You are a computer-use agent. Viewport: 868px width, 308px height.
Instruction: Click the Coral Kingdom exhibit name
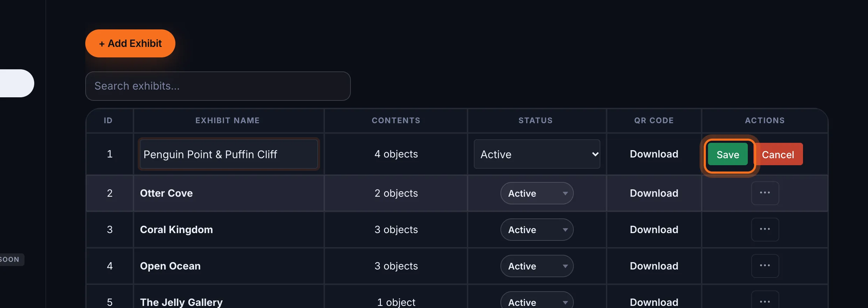pos(176,230)
